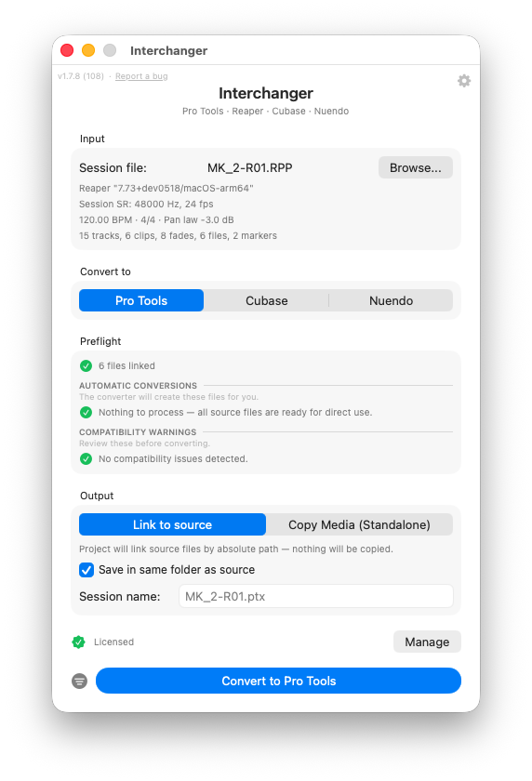Viewport: 532px width, 781px height.
Task: Click the MK_2-R01.RPP session file name
Action: [x=249, y=168]
